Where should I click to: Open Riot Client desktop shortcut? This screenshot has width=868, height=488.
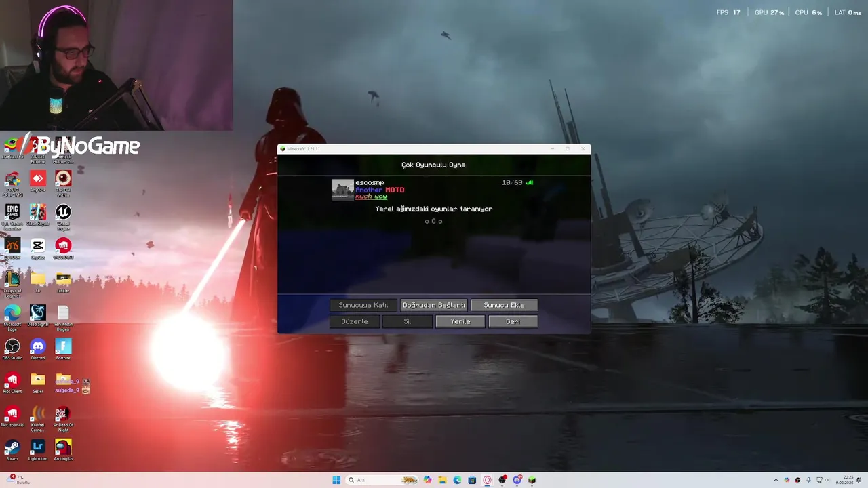[x=12, y=383]
